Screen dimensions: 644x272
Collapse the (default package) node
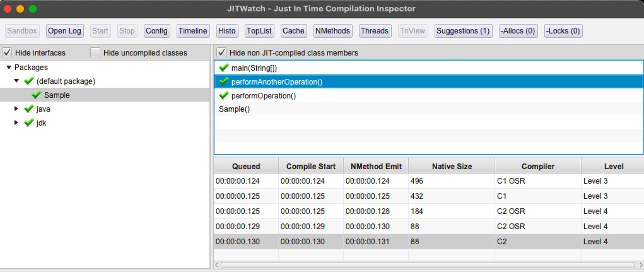[x=16, y=81]
